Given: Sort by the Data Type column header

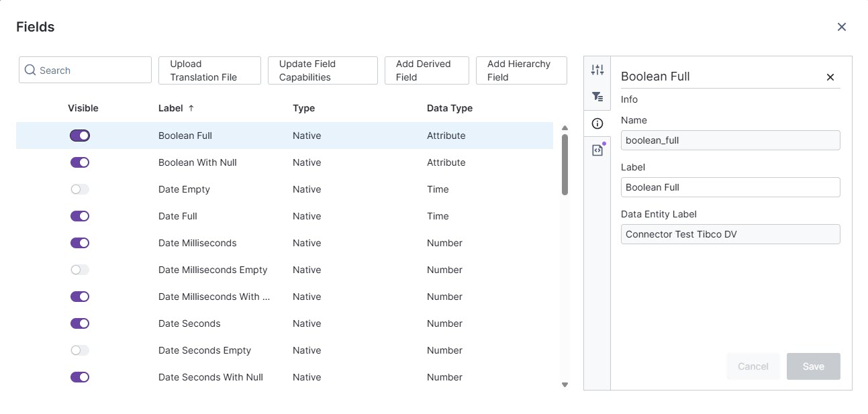Looking at the screenshot, I should pyautogui.click(x=450, y=108).
